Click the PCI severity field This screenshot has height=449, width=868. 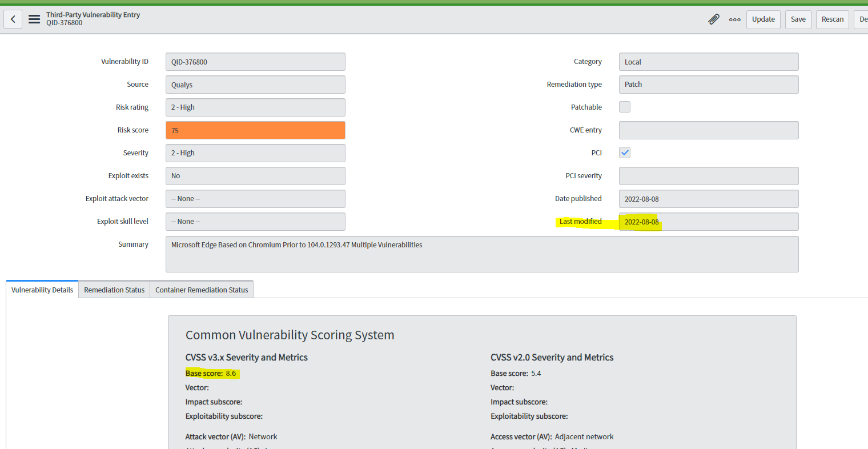click(x=709, y=176)
